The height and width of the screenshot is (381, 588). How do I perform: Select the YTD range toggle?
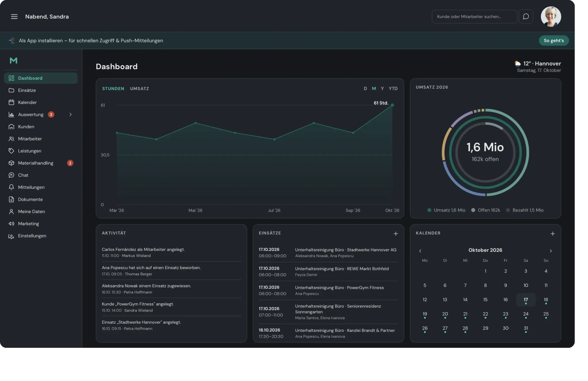tap(393, 89)
